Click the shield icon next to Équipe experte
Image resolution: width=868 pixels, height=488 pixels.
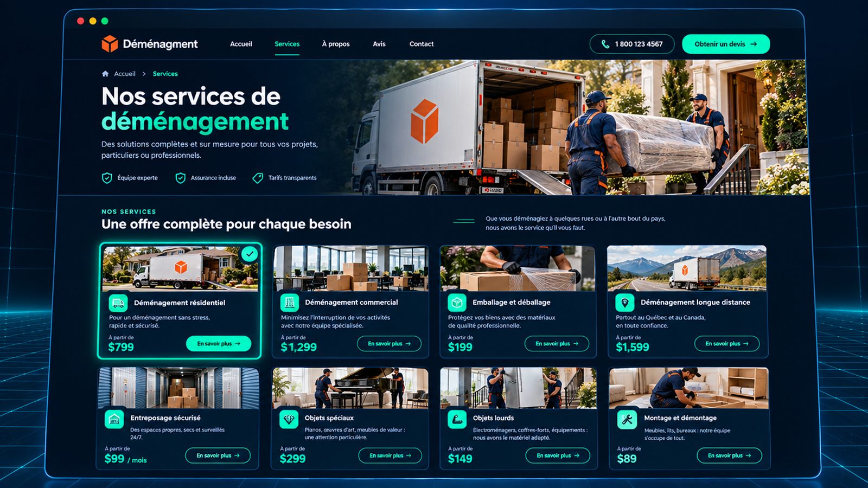pyautogui.click(x=107, y=178)
